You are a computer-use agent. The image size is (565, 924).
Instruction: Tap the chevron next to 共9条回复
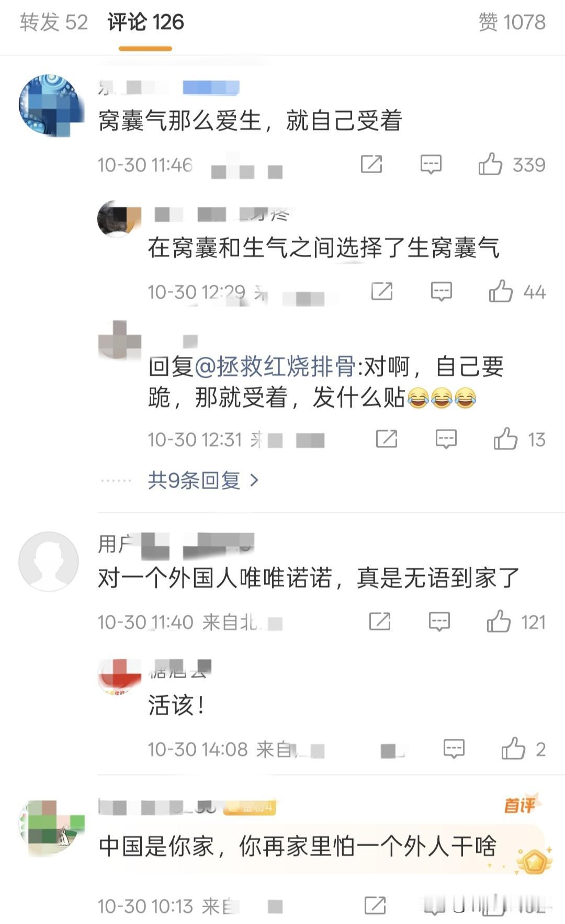click(254, 480)
